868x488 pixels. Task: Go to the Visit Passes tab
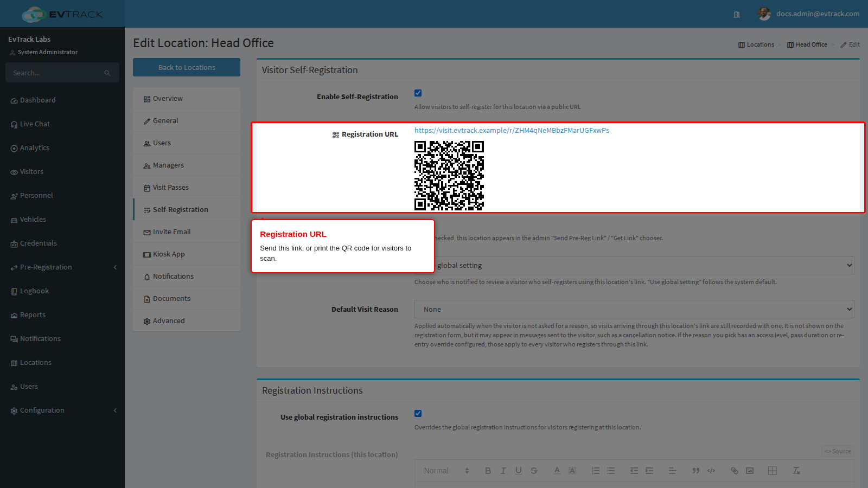pos(187,187)
